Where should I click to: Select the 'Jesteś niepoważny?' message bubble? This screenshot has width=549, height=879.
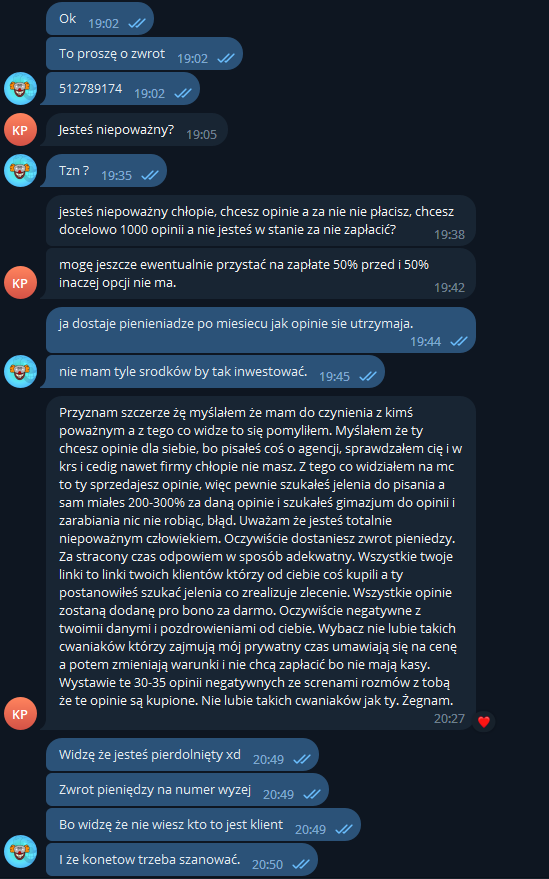(x=137, y=129)
